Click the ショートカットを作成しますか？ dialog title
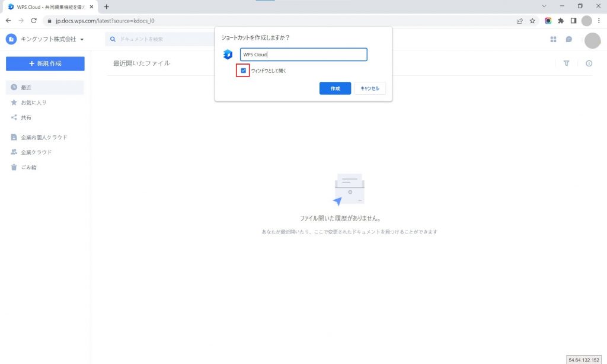 (255, 37)
